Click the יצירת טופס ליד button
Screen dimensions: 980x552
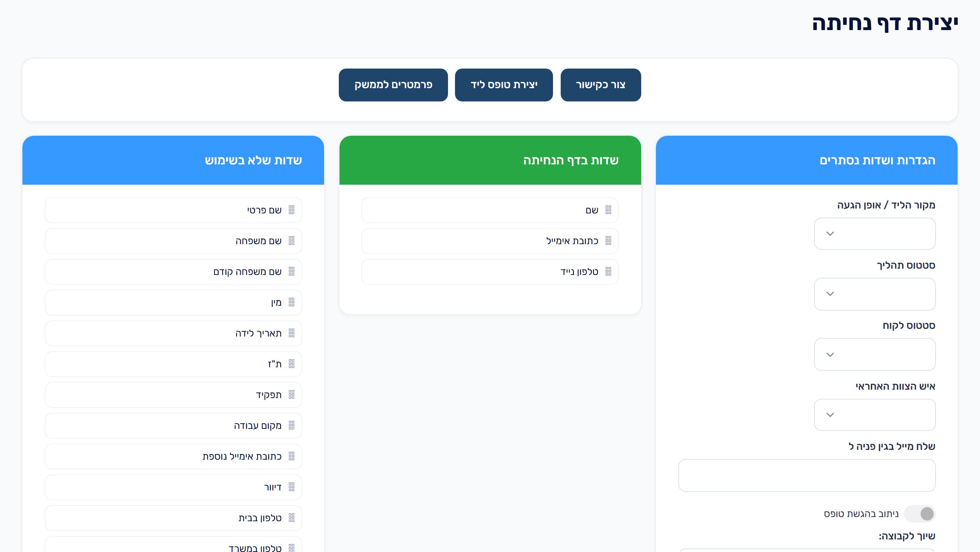coord(504,85)
